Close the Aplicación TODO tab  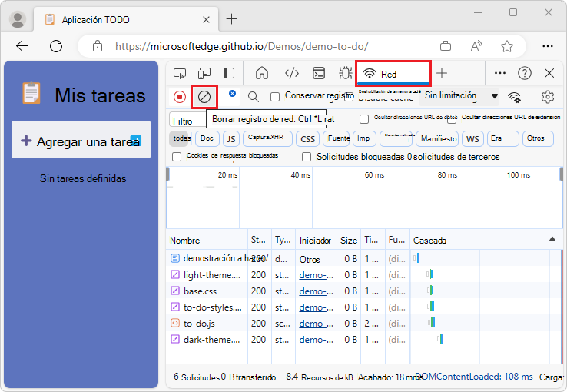[206, 19]
